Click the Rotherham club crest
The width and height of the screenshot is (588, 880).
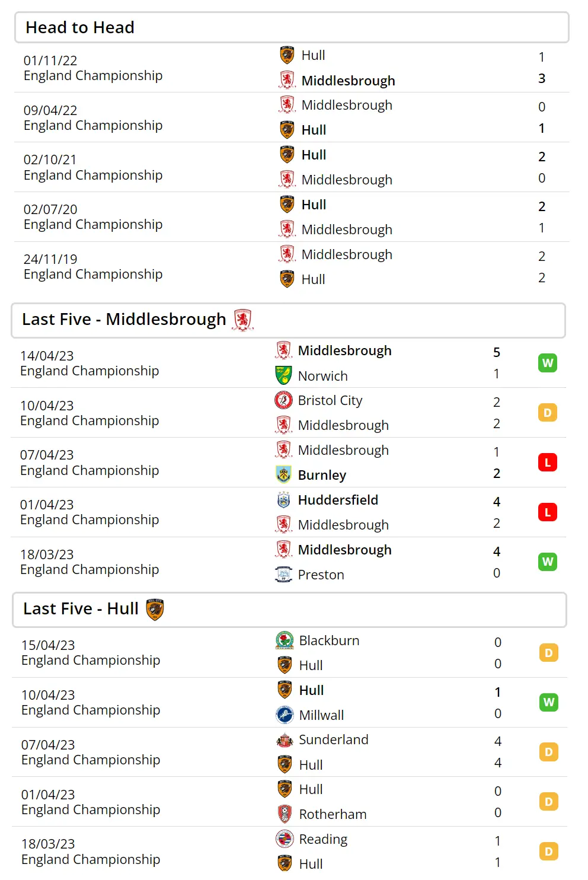(285, 814)
